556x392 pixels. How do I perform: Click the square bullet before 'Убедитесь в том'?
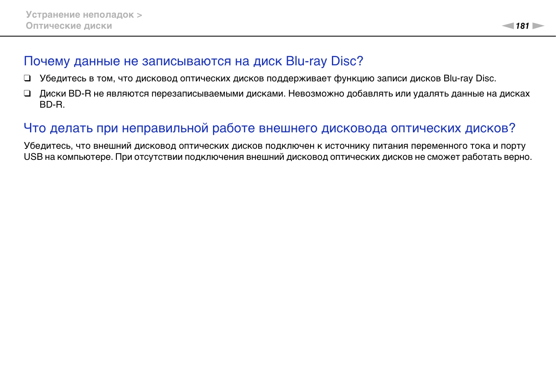click(x=27, y=78)
